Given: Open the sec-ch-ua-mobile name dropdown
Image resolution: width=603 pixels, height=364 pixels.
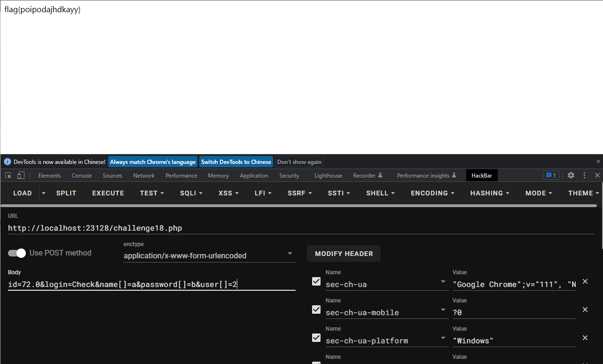Looking at the screenshot, I should 443,310.
